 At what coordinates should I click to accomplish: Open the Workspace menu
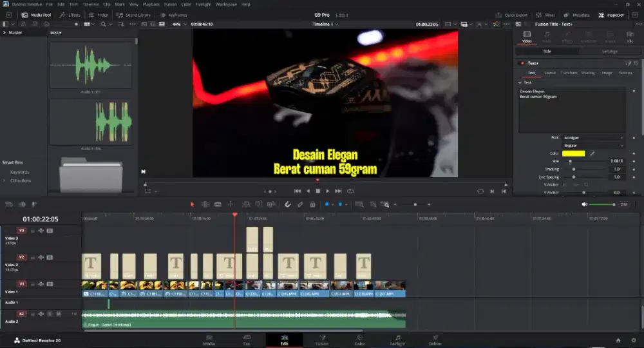pyautogui.click(x=226, y=4)
